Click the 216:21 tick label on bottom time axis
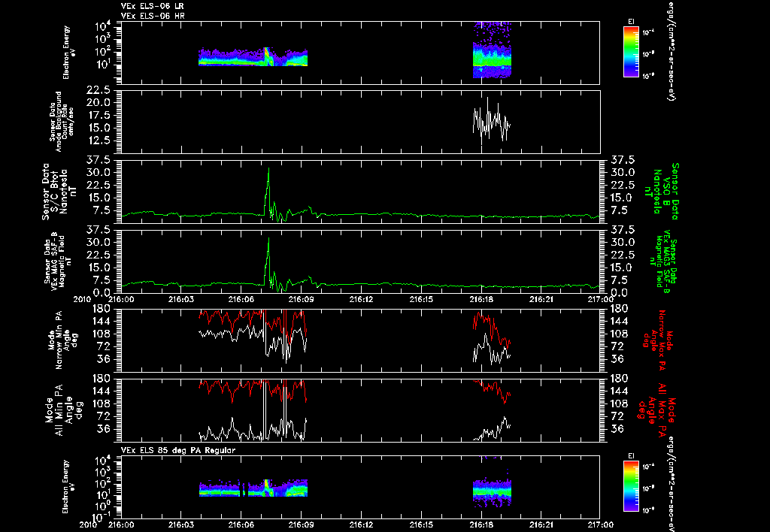This screenshot has width=770, height=532. 541,524
